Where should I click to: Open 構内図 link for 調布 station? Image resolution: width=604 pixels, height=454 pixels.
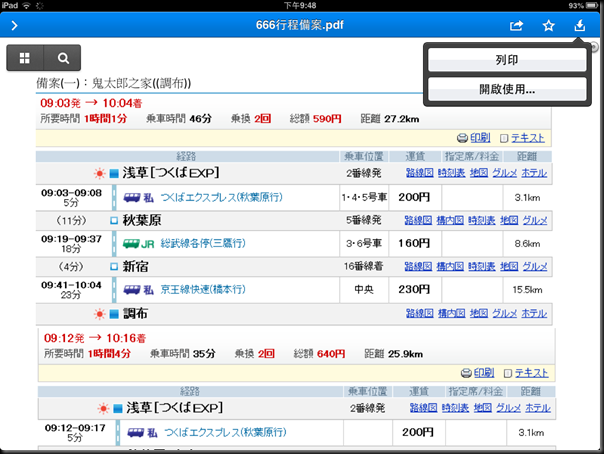point(451,313)
